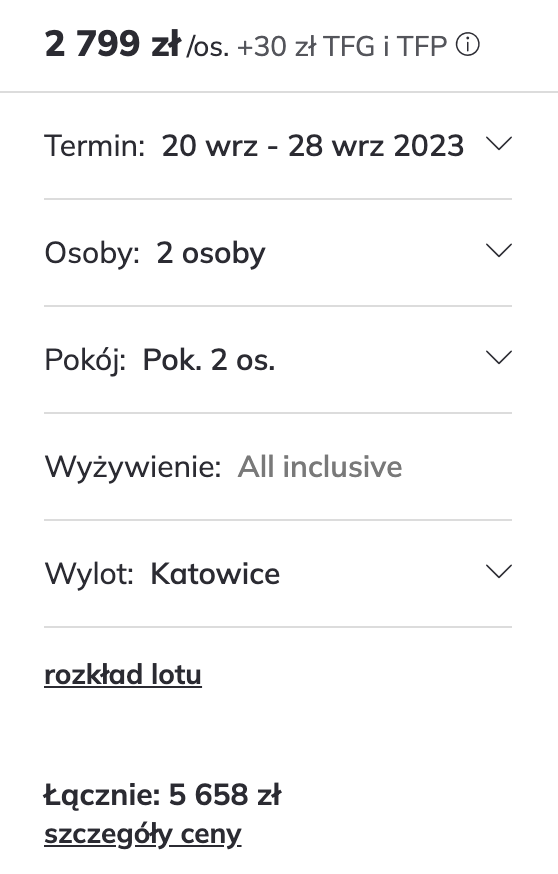This screenshot has height=874, width=558.
Task: Open the 2 osoby selector
Action: click(211, 254)
